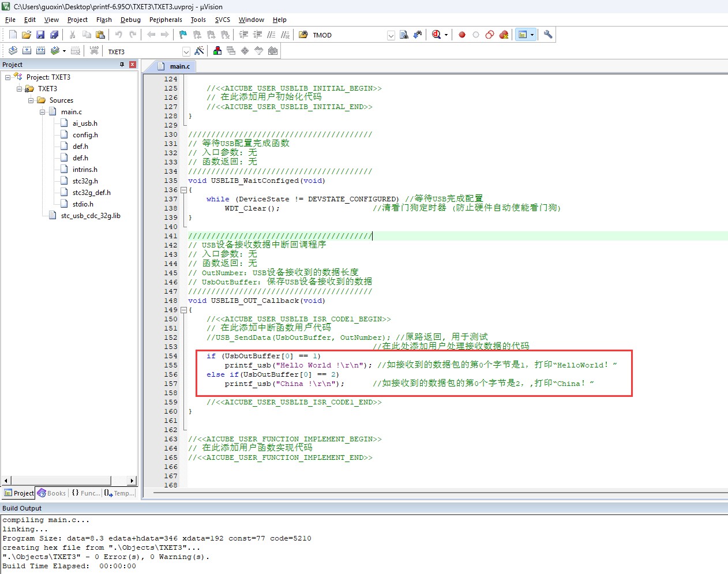
Task: Open the TXET3 target selection dropdown
Action: click(186, 51)
